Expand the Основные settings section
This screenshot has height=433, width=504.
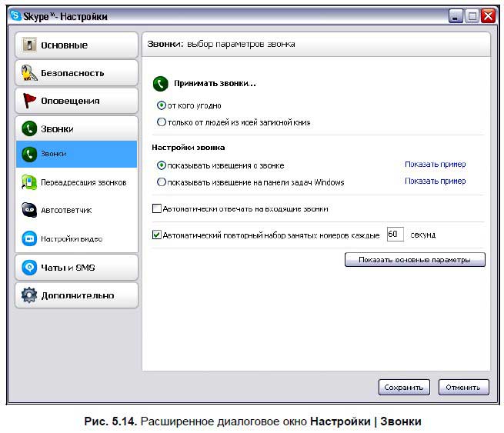76,45
